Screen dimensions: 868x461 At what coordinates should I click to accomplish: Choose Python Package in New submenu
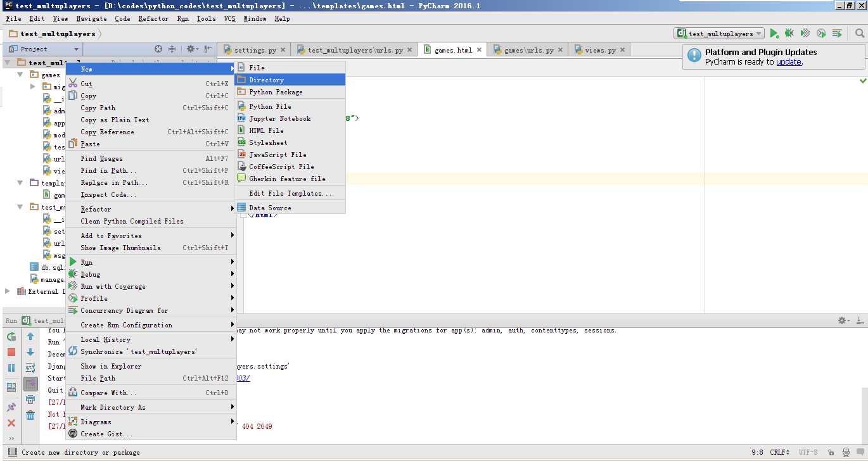point(290,92)
